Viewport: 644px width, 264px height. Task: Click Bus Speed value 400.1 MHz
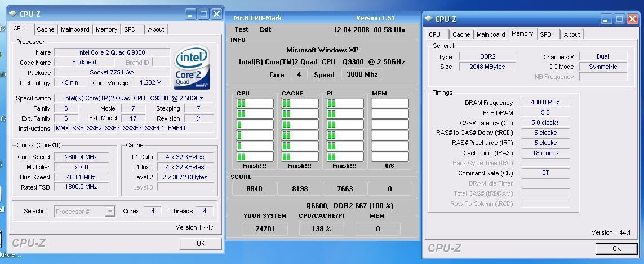tap(81, 177)
